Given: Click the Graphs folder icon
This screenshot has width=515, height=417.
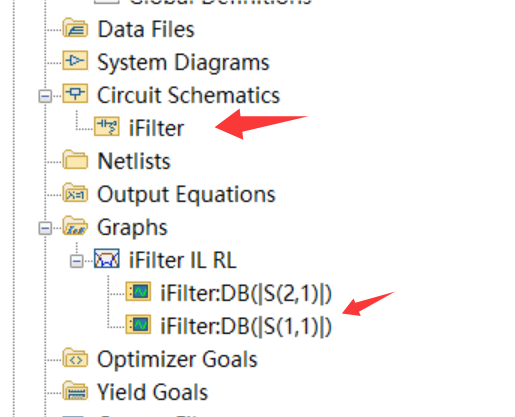Looking at the screenshot, I should (x=75, y=226).
